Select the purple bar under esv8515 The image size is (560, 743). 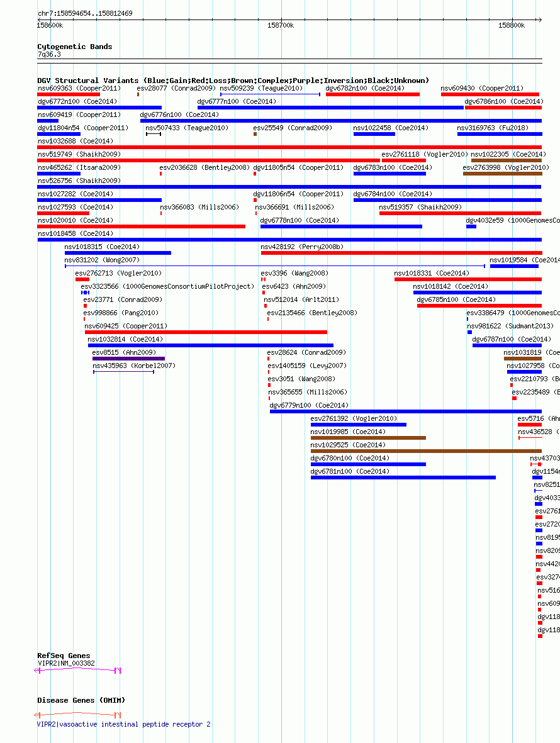point(128,359)
